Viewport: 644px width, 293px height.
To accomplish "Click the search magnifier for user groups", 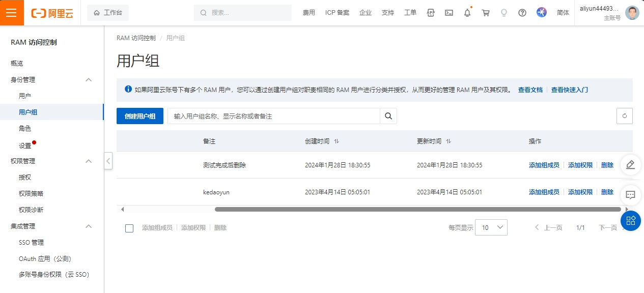I will 388,116.
